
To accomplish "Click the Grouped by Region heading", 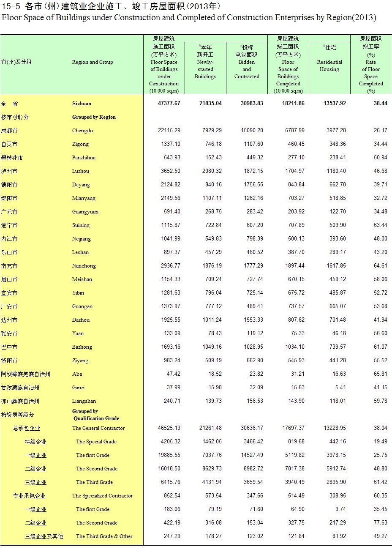I will coord(94,117).
